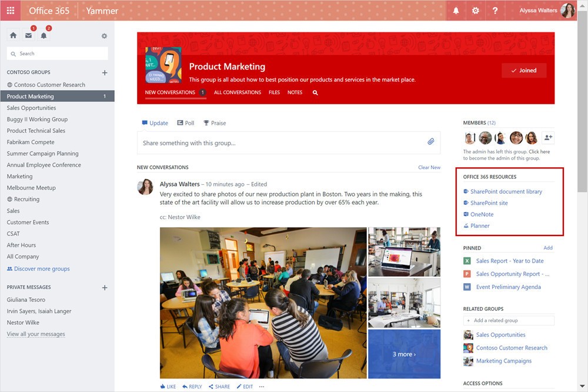This screenshot has height=392, width=588.
Task: Open OneNote resource link
Action: point(482,214)
